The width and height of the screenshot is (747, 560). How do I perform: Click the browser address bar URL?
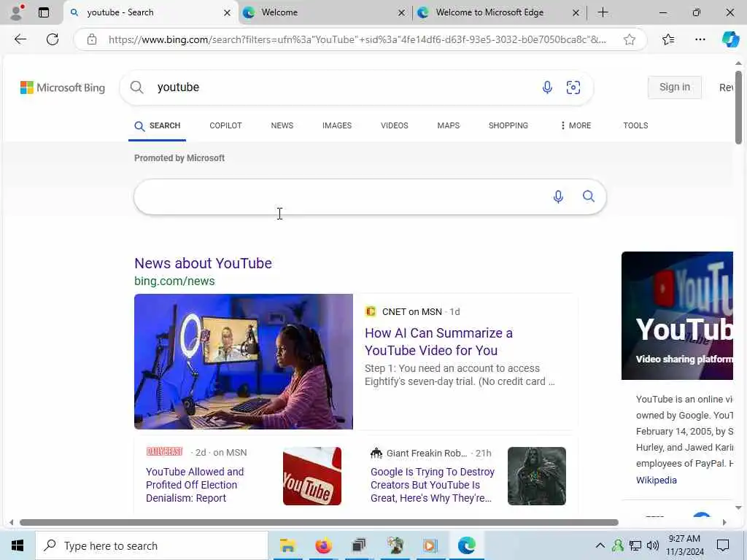(357, 39)
